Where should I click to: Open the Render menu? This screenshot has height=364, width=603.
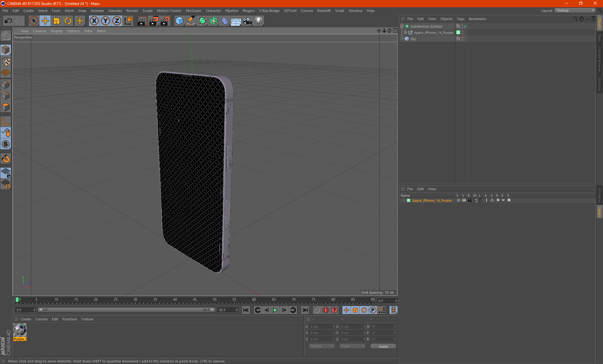coord(132,11)
